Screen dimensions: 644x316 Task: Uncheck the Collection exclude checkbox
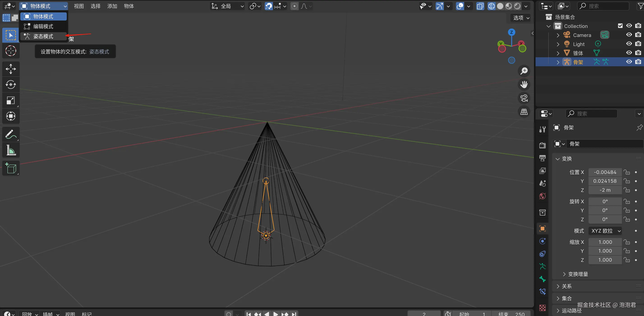pos(620,26)
